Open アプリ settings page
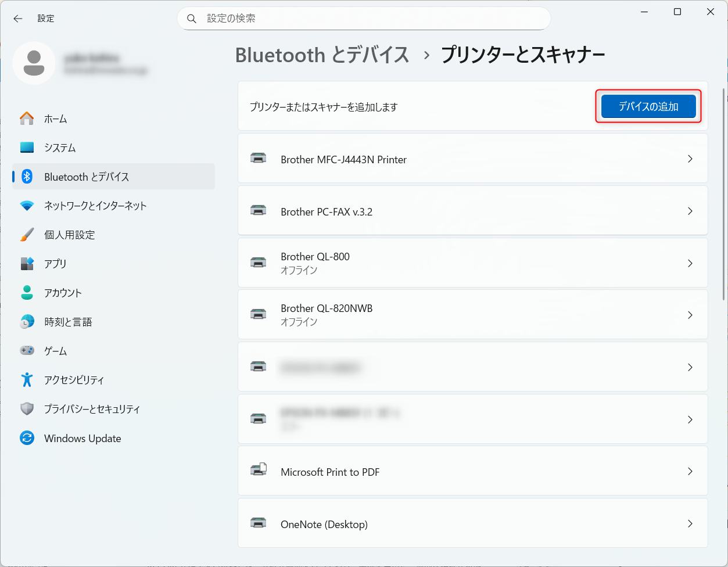 click(113, 264)
